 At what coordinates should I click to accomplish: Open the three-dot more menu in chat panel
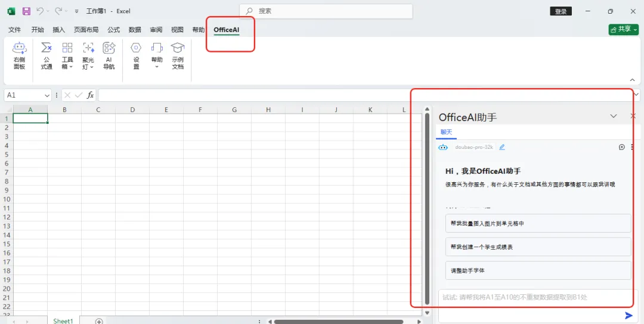632,147
